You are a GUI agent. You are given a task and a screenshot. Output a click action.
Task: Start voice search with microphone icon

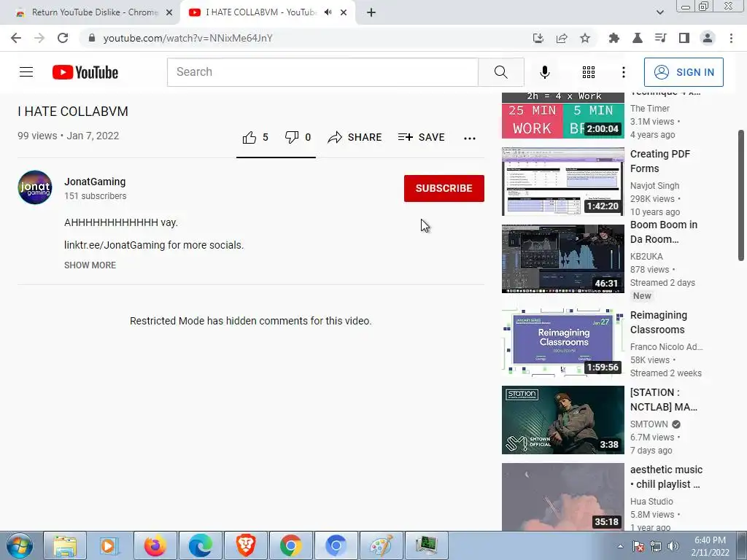[544, 72]
